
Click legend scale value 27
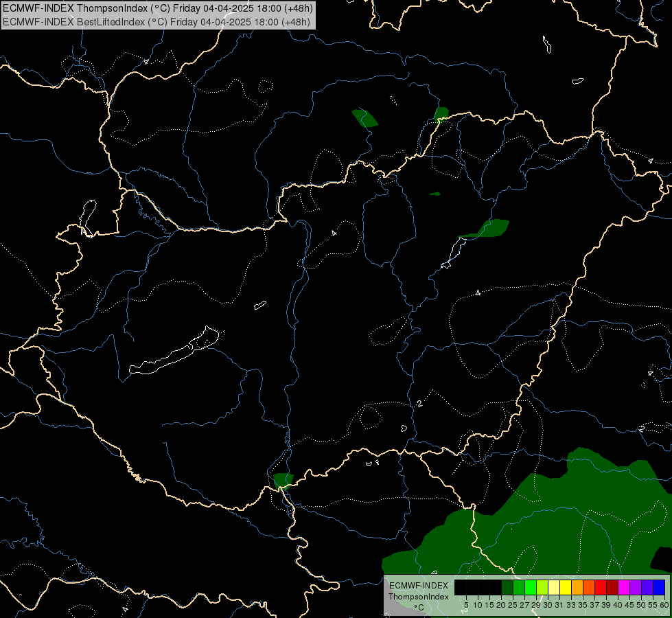pos(524,605)
